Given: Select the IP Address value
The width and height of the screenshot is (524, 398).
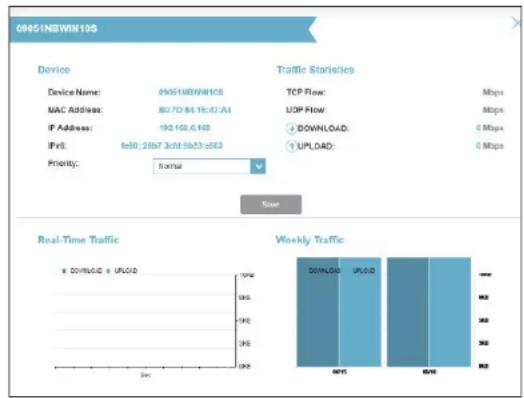Looking at the screenshot, I should (184, 128).
